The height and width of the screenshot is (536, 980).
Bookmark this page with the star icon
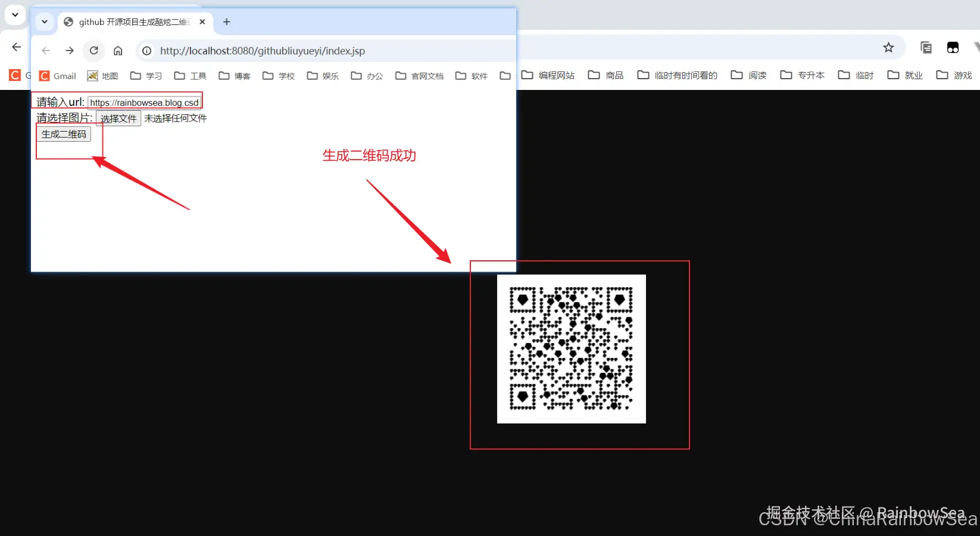(888, 48)
